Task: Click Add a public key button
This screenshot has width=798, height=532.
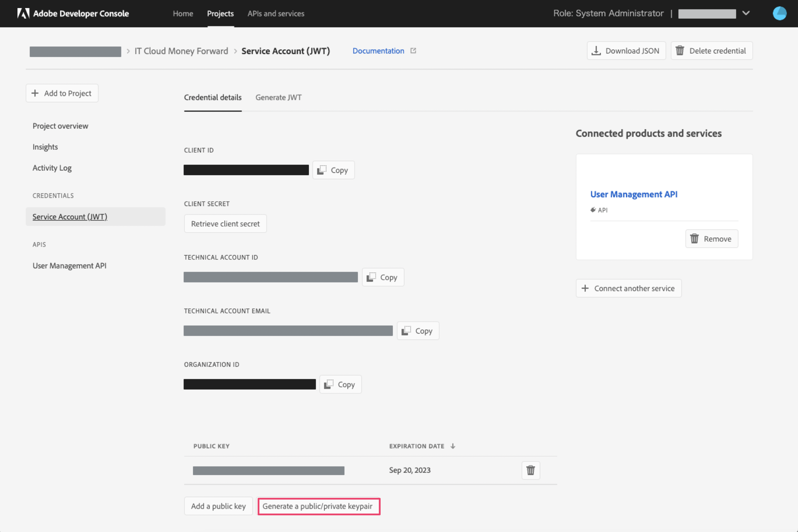Action: point(218,506)
